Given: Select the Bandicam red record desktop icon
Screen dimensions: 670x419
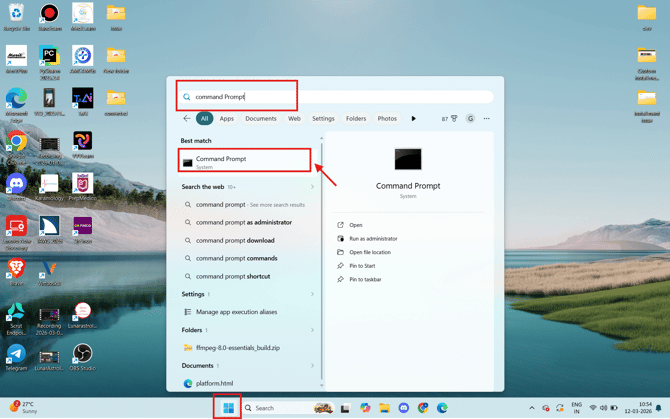Looking at the screenshot, I should 49,17.
